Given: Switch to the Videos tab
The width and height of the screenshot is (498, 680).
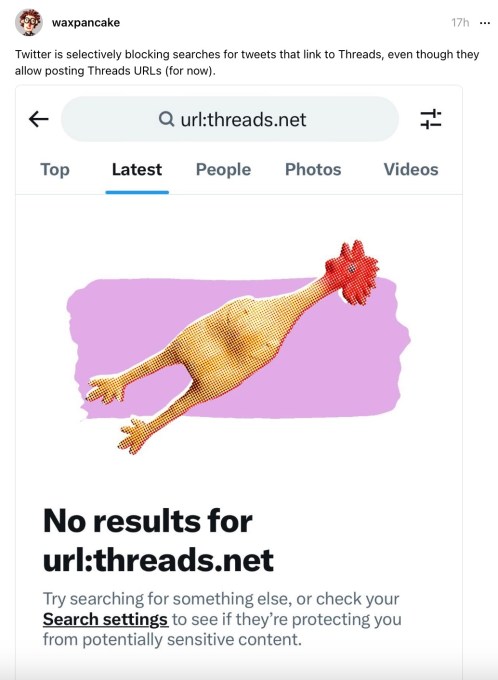Looking at the screenshot, I should pos(411,169).
